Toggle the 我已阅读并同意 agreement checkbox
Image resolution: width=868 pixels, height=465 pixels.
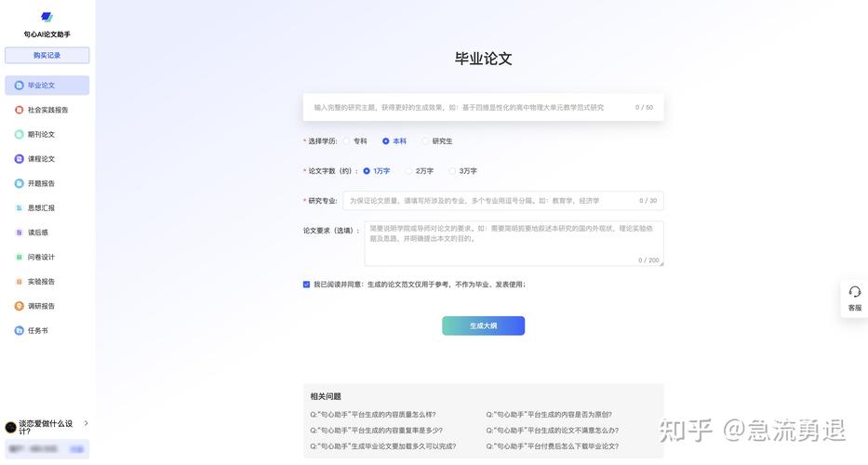(x=306, y=285)
